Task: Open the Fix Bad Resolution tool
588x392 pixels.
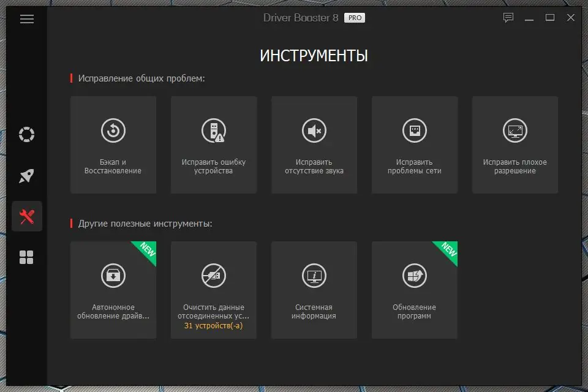Action: [514, 145]
